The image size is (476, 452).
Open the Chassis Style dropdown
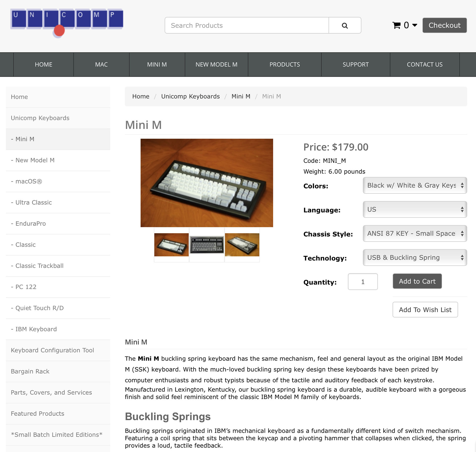pyautogui.click(x=415, y=233)
